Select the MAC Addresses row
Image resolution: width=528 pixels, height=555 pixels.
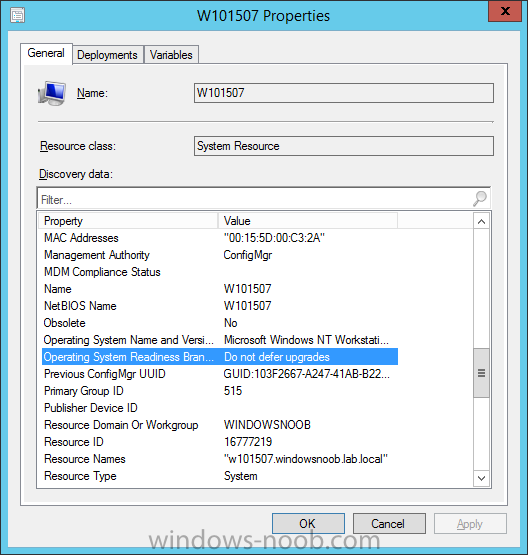click(219, 238)
